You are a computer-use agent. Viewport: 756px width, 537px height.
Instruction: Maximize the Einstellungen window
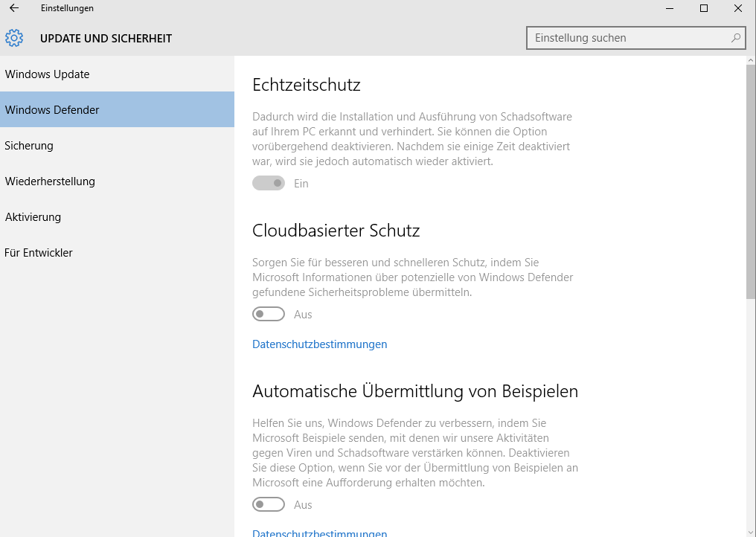click(704, 8)
